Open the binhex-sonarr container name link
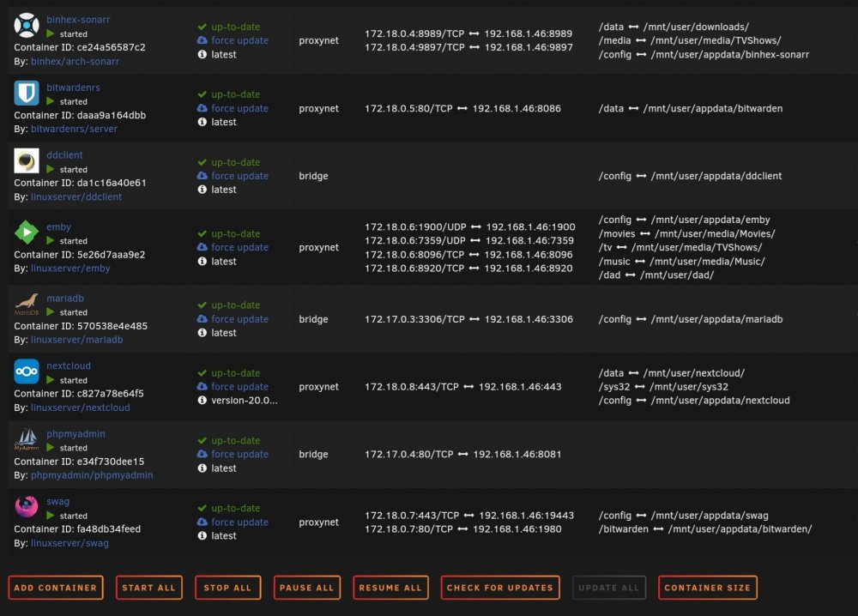The image size is (858, 616). (78, 20)
